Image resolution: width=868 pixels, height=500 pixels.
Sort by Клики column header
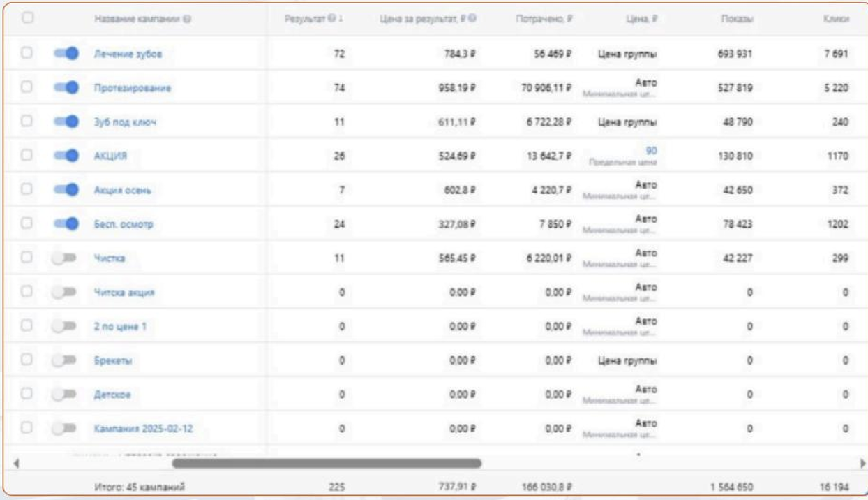(x=835, y=19)
